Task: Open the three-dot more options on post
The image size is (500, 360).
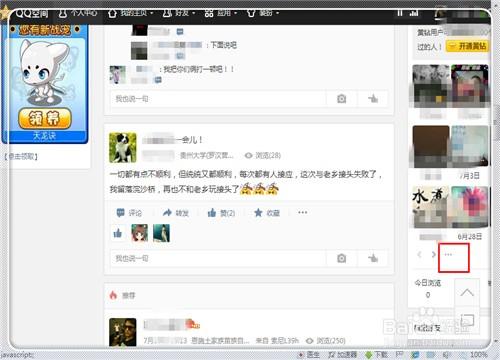Action: [302, 212]
